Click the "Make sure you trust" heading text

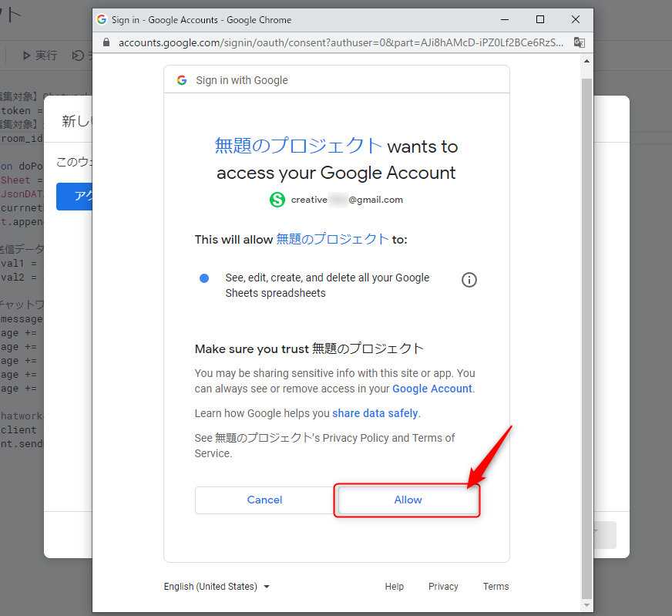(309, 349)
